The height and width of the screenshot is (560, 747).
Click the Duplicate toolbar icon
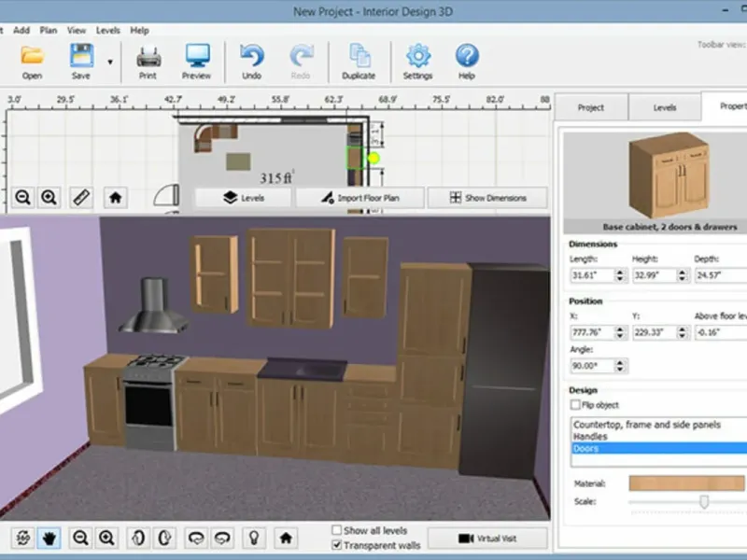359,56
